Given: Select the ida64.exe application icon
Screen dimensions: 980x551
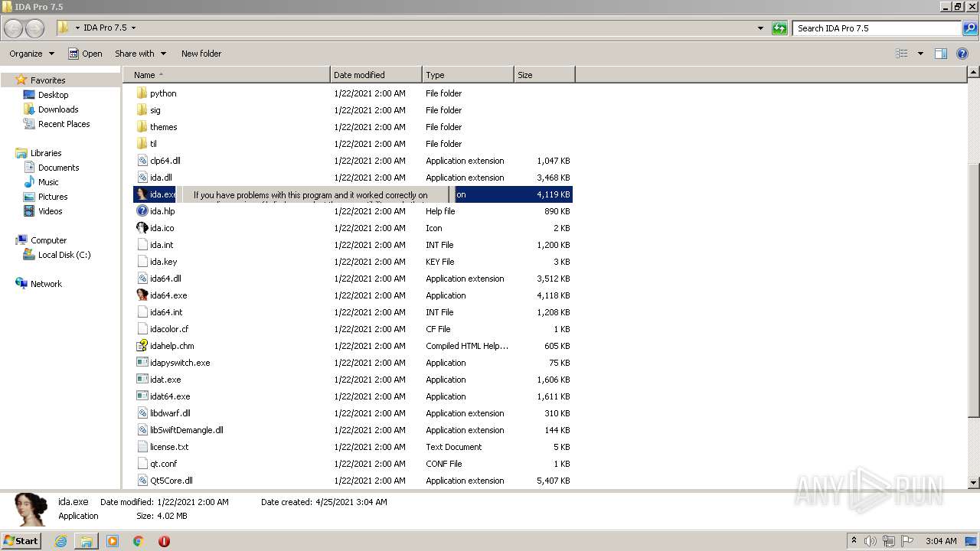Looking at the screenshot, I should pos(142,295).
